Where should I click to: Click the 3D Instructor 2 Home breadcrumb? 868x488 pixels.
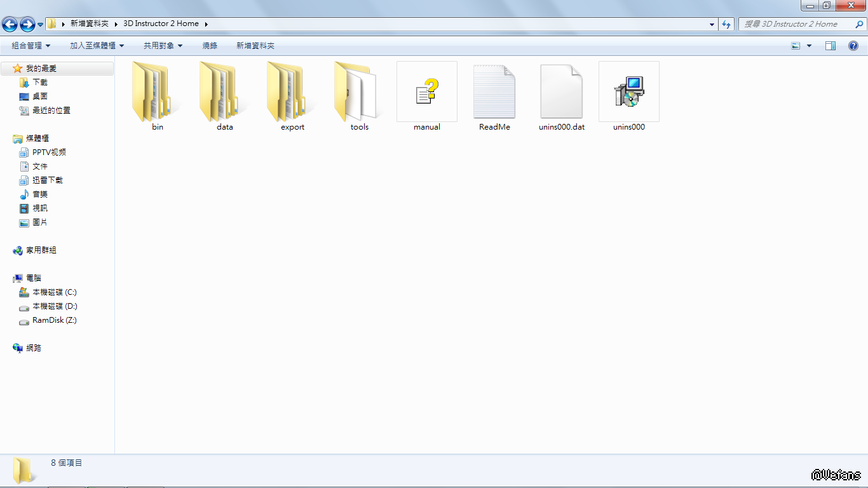click(x=161, y=24)
